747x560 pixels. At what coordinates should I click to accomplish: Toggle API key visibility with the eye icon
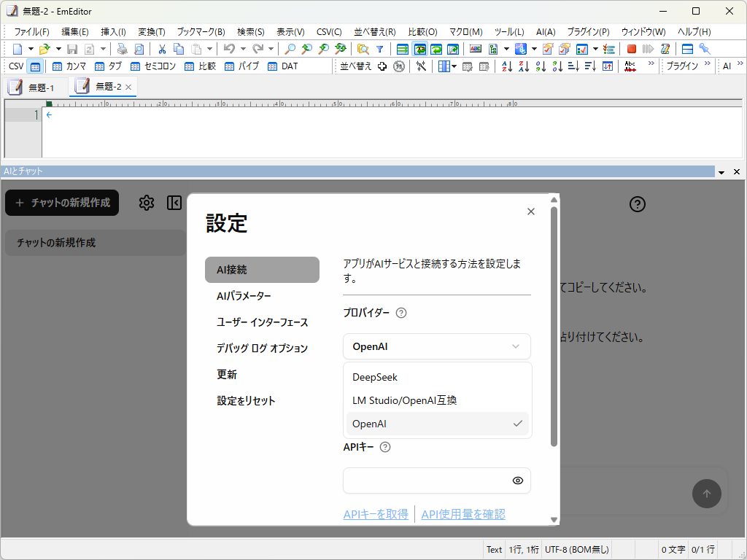[x=518, y=481]
